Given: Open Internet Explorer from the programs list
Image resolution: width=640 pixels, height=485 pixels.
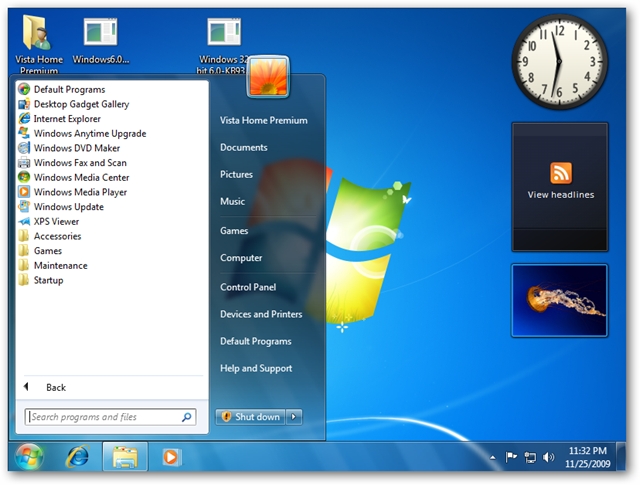Looking at the screenshot, I should 59,119.
